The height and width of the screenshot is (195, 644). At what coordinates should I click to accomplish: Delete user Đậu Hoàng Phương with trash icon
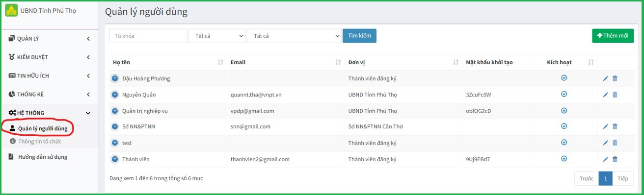615,78
